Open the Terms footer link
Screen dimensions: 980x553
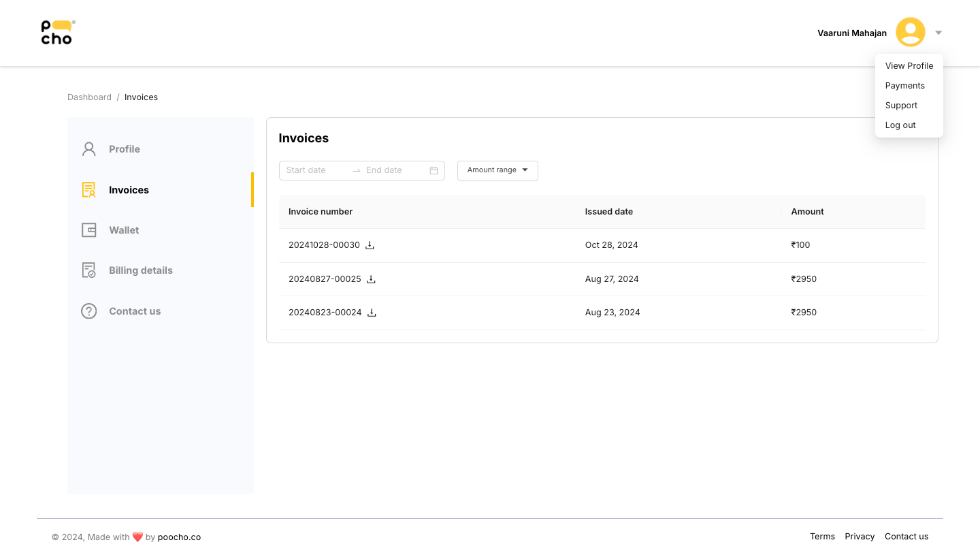coord(822,537)
